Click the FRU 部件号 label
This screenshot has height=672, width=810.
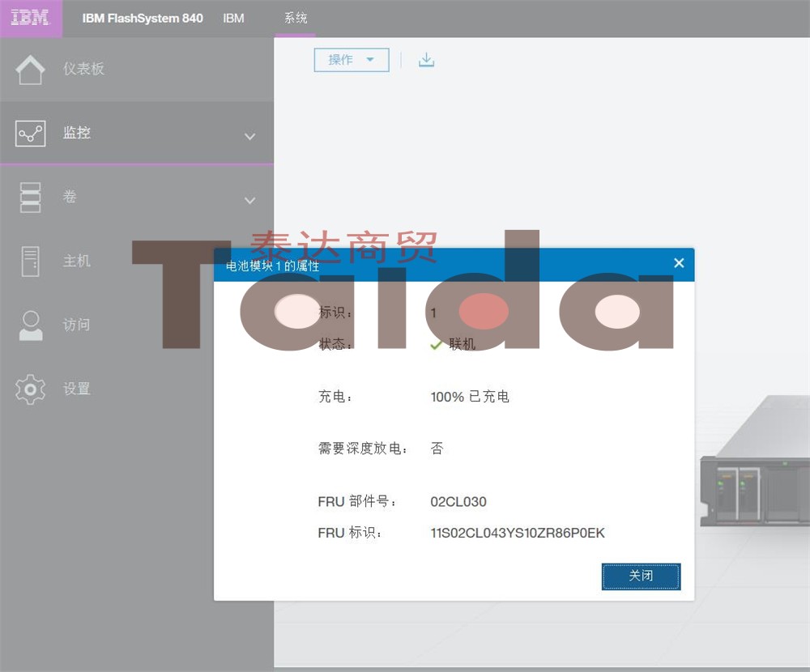pos(357,501)
